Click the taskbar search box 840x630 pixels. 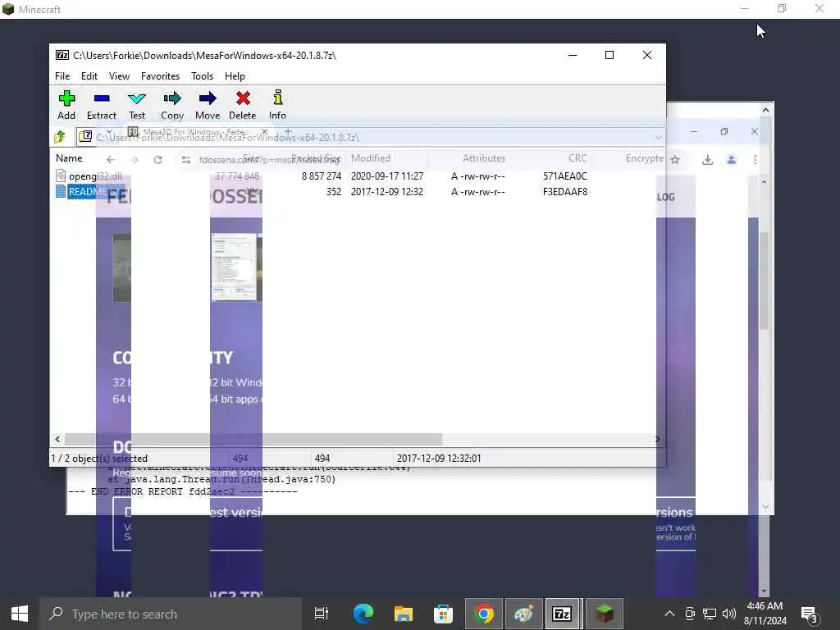[x=171, y=614]
